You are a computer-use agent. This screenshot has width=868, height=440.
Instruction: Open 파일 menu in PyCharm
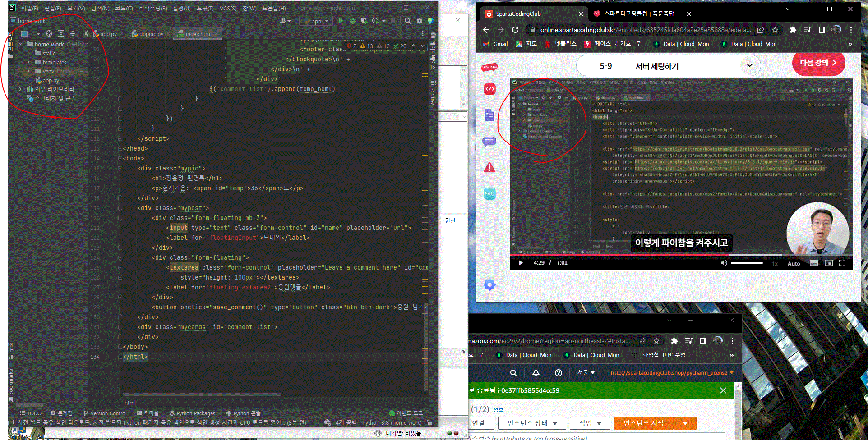pyautogui.click(x=29, y=8)
